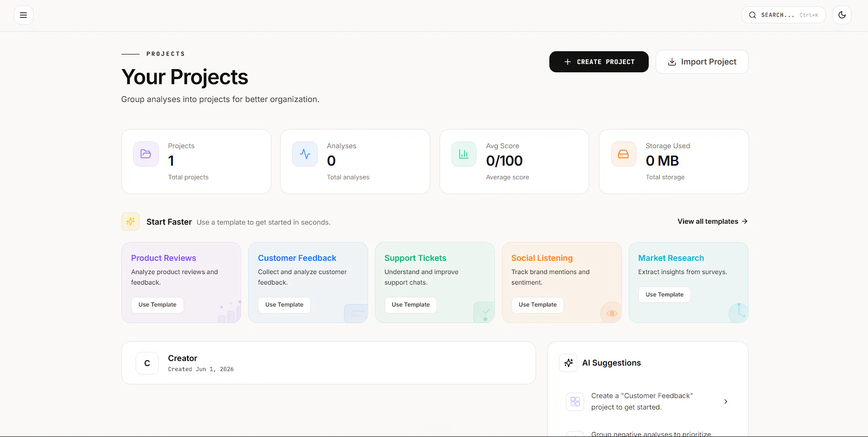Use Template for Product Reviews

[157, 305]
